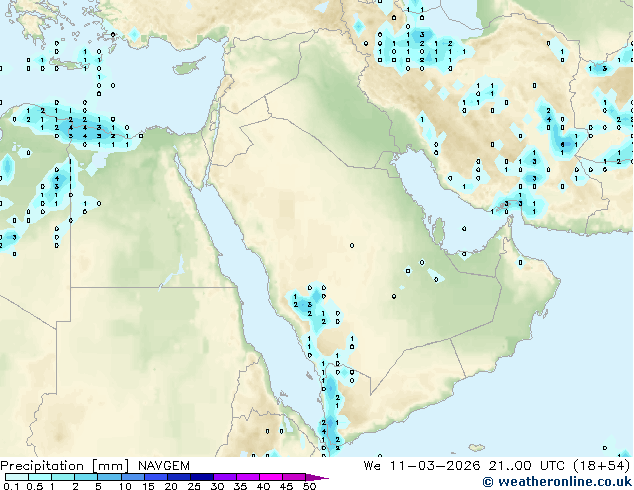Select the 0.5–1 mm legend swatch
The image size is (634, 490).
[40, 477]
